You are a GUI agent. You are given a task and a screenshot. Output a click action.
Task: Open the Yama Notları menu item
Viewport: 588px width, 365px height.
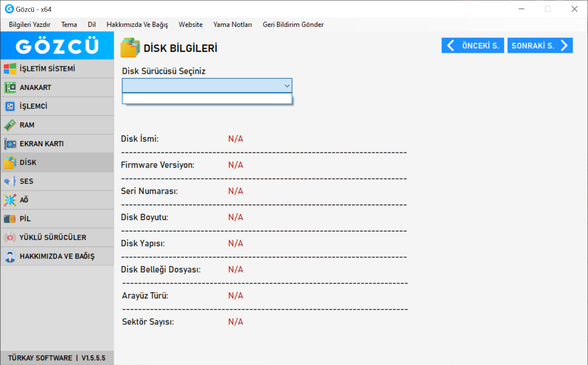coord(232,25)
